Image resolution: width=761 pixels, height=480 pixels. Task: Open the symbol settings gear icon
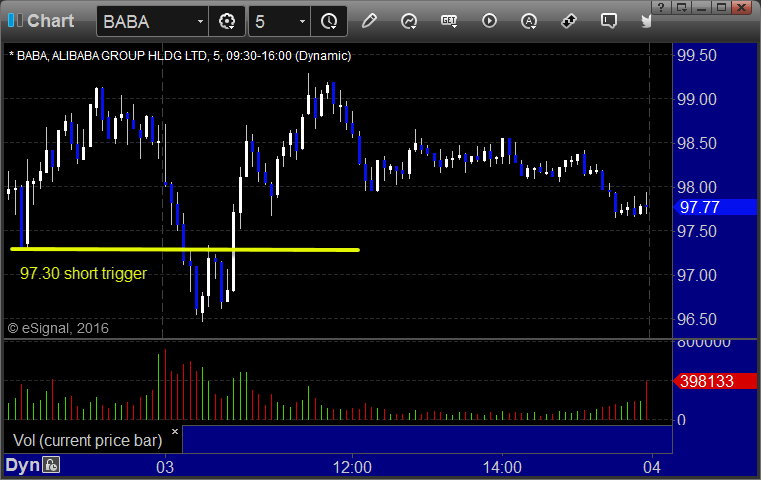pos(227,21)
